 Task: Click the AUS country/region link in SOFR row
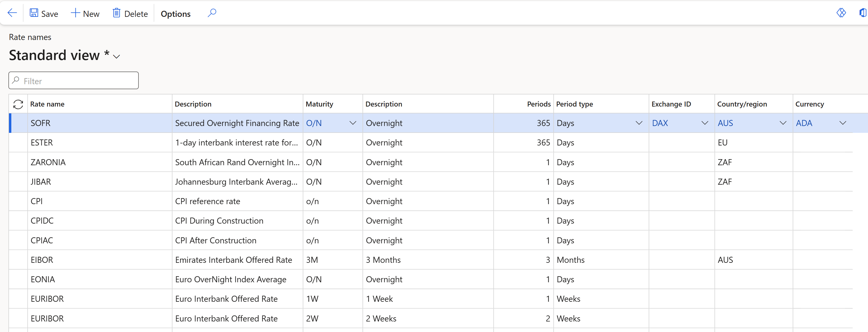(x=725, y=123)
